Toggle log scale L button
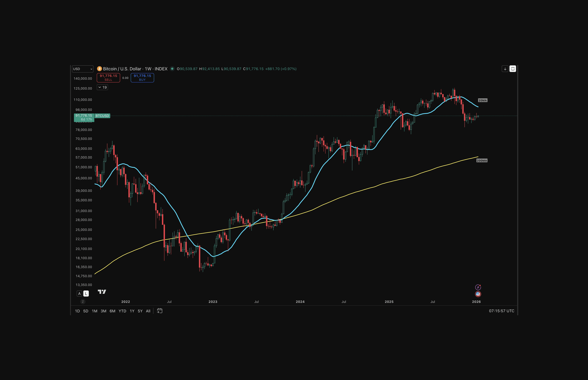Screen dimensions: 588x380 86,294
